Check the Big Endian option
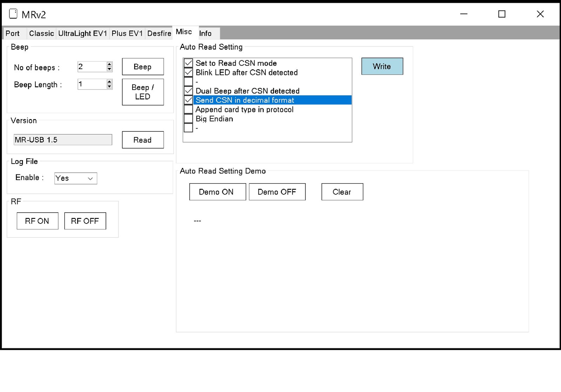561x392 pixels. 188,119
